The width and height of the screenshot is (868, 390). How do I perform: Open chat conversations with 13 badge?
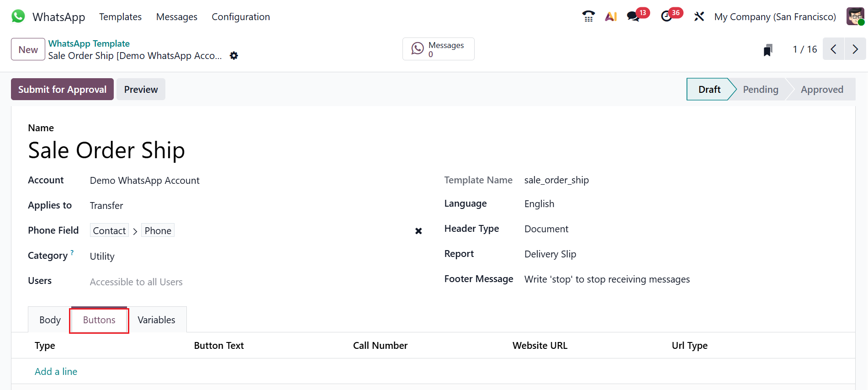[633, 16]
